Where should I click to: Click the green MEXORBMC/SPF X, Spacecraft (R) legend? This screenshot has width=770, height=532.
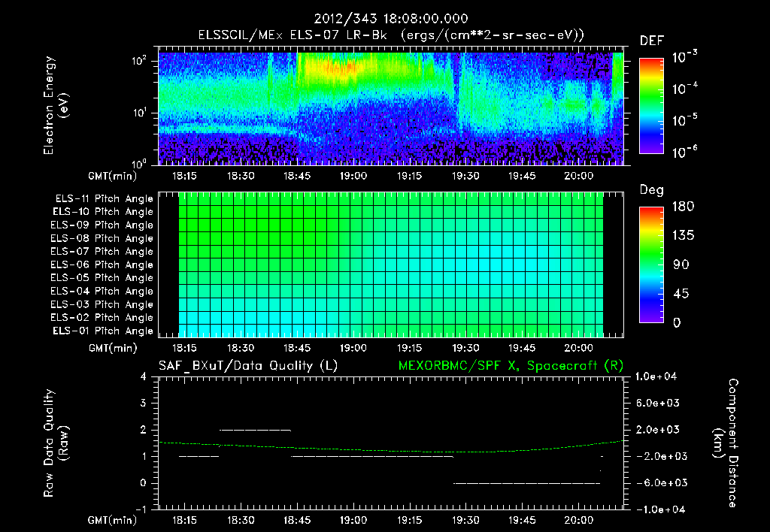511,366
